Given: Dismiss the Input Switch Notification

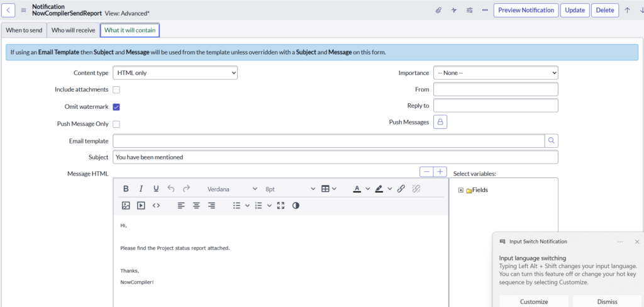Looking at the screenshot, I should tap(608, 301).
